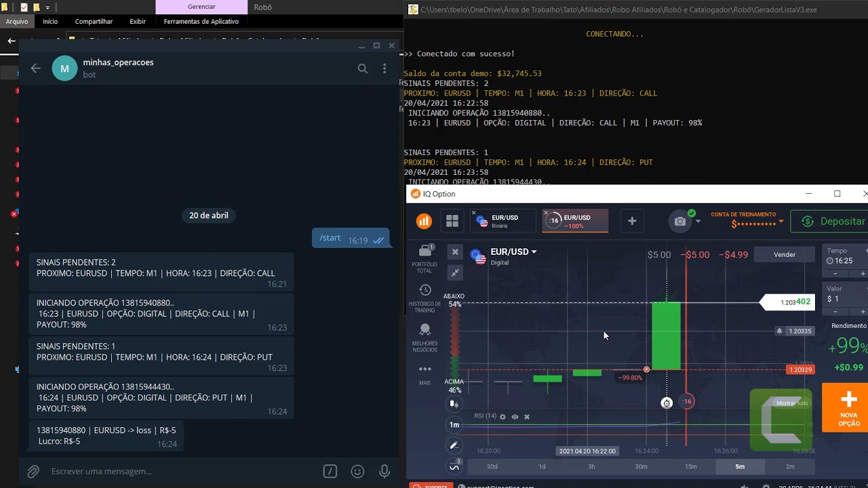The image size is (868, 488).
Task: Go back with Telegram chat back arrow
Action: pos(36,68)
